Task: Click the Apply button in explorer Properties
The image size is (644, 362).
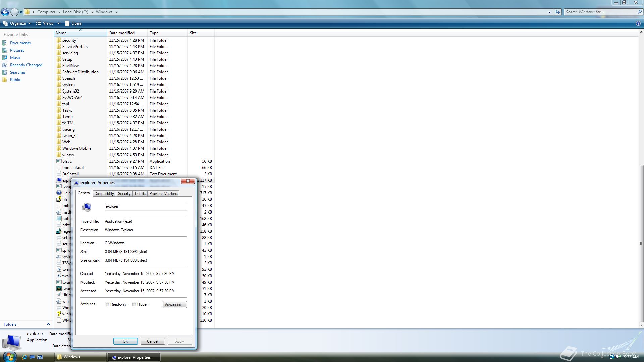Action: (180, 341)
